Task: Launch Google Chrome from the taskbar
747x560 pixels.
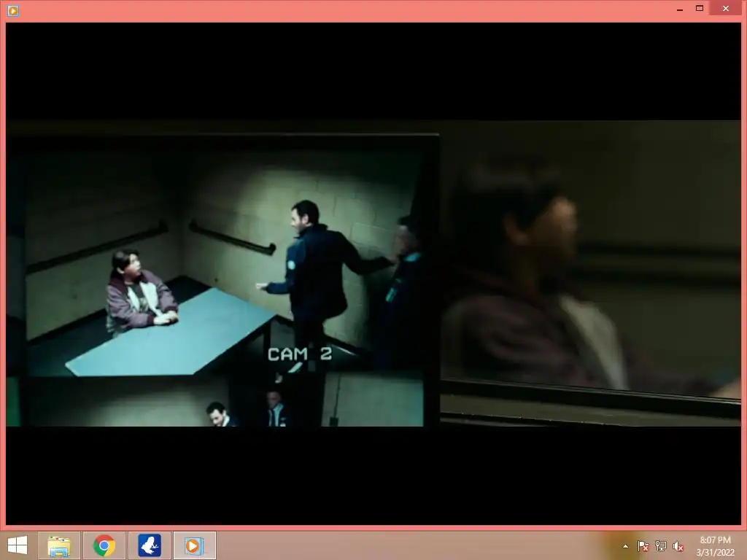Action: 104,545
